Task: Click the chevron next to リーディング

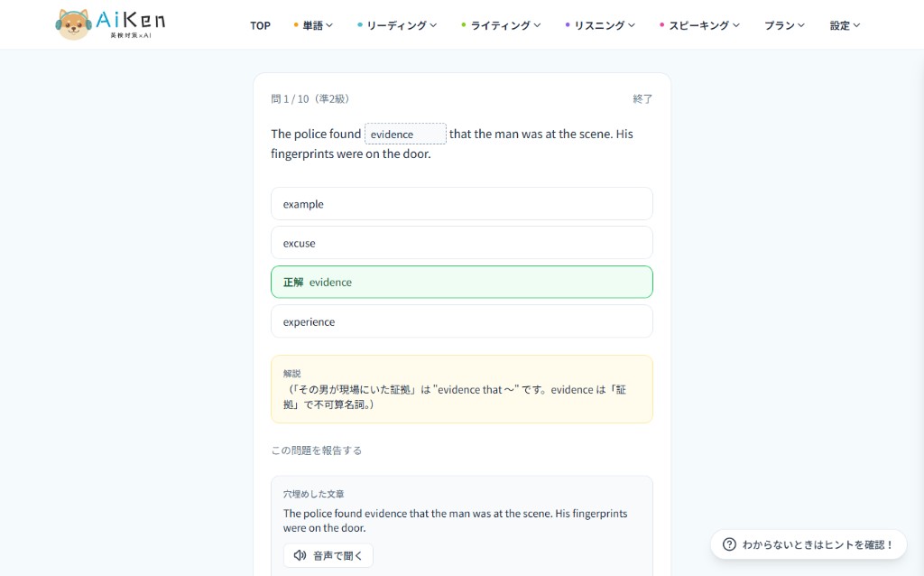Action: click(x=433, y=25)
